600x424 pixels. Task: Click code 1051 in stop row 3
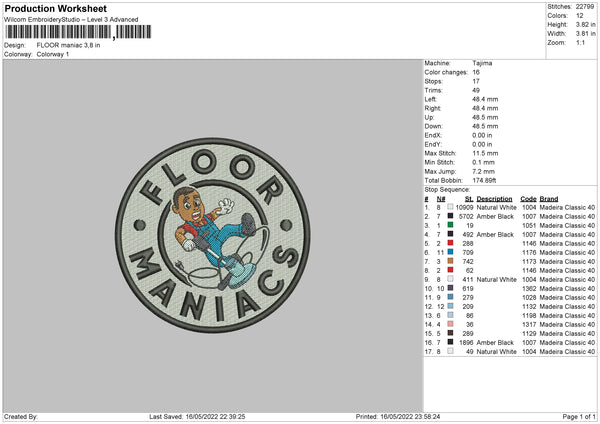(529, 226)
